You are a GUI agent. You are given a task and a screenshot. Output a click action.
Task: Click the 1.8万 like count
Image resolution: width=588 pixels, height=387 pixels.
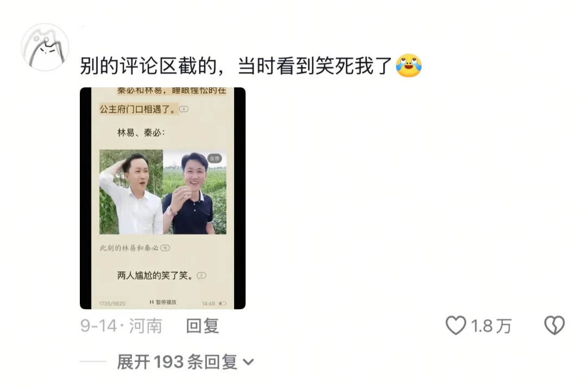491,326
